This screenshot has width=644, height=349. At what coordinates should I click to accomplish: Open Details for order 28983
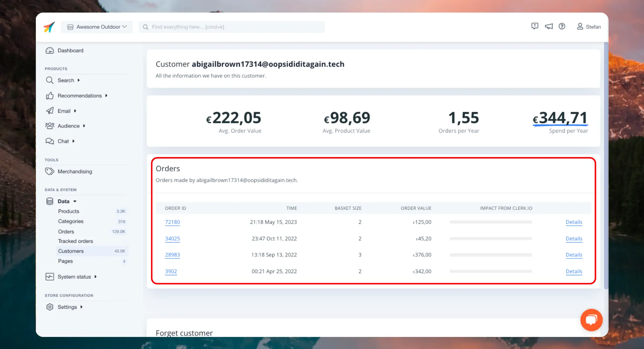point(574,255)
